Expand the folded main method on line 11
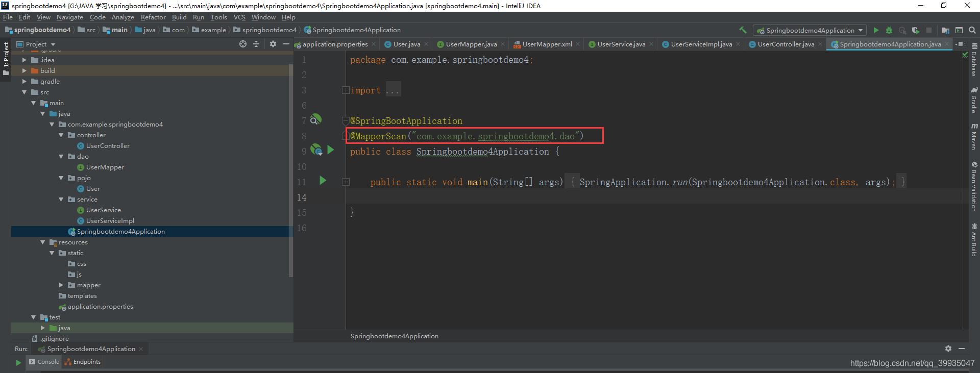Viewport: 980px width, 373px height. pos(346,182)
